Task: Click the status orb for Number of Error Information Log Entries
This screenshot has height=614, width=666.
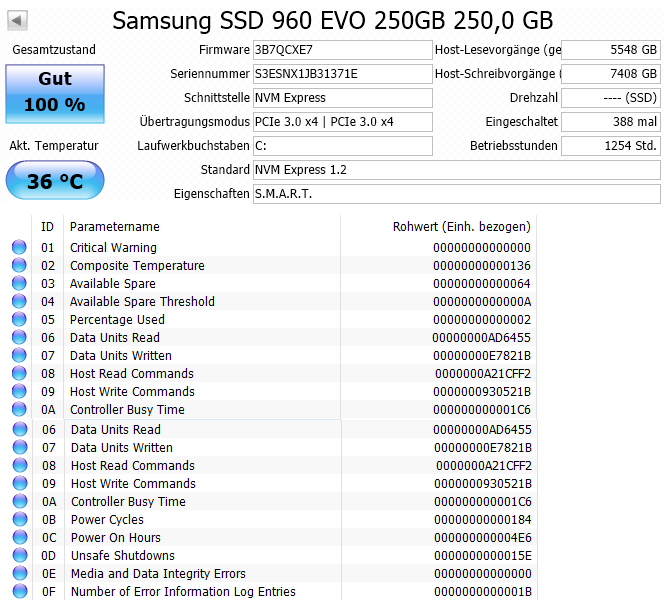Action: (x=20, y=591)
